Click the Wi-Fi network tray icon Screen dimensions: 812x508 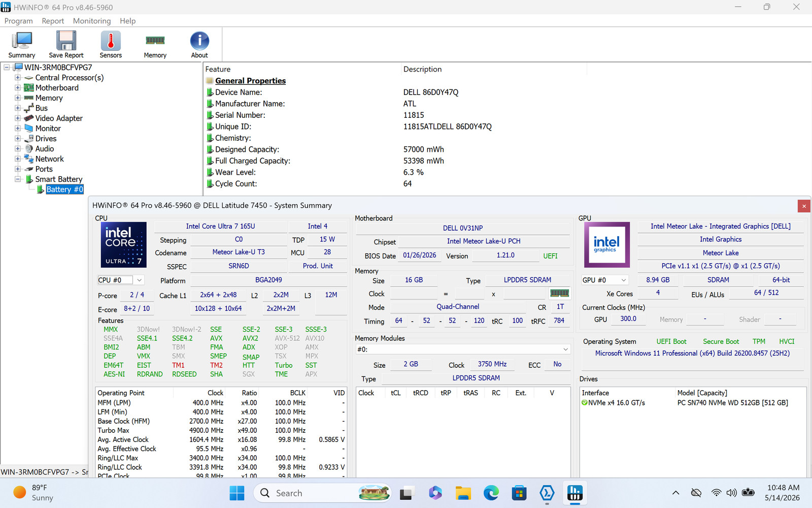(716, 493)
